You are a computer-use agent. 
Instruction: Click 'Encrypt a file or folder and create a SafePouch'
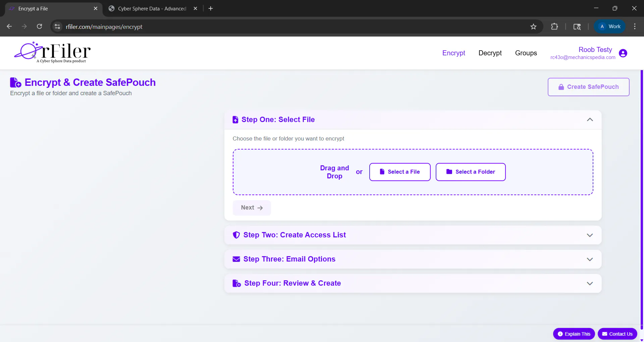click(71, 93)
